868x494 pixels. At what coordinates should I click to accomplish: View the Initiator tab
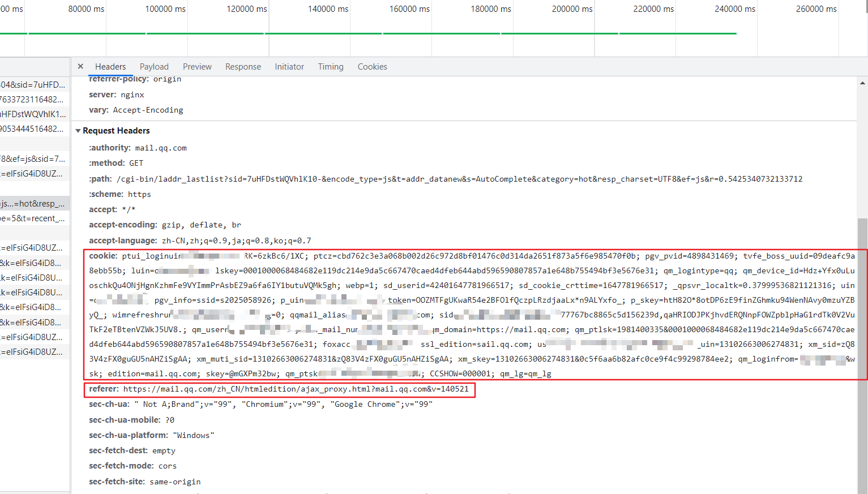point(289,67)
